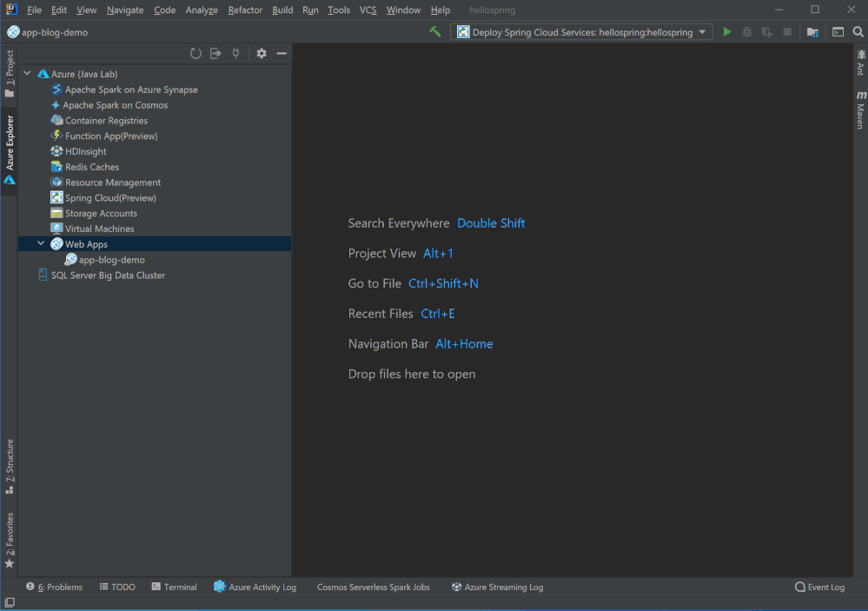Viewport: 868px width, 611px height.
Task: Open the Help menu
Action: click(x=441, y=10)
